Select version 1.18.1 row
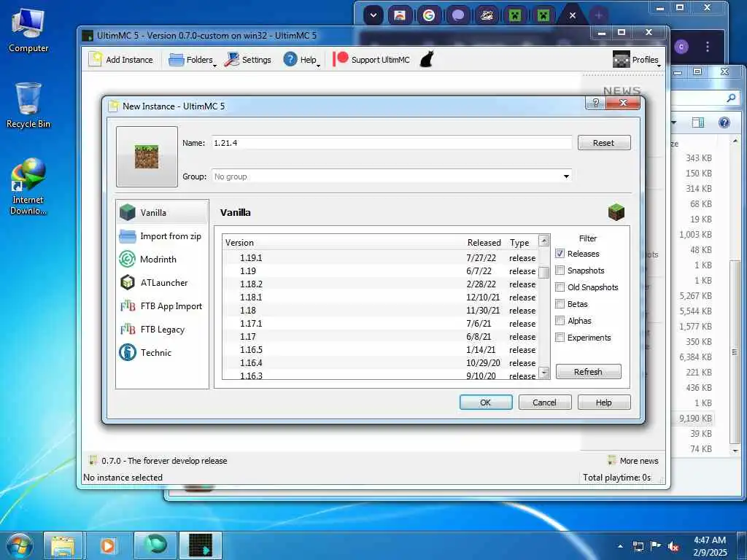This screenshot has width=747, height=560. [x=381, y=297]
